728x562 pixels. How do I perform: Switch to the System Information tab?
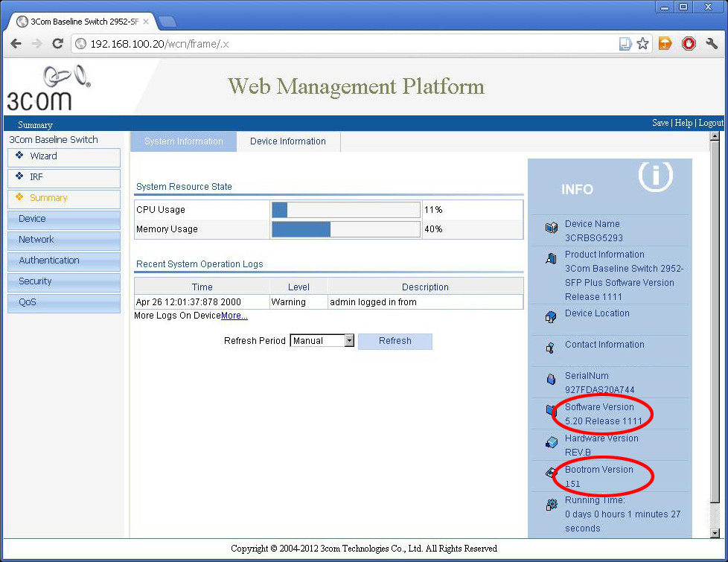tap(183, 141)
